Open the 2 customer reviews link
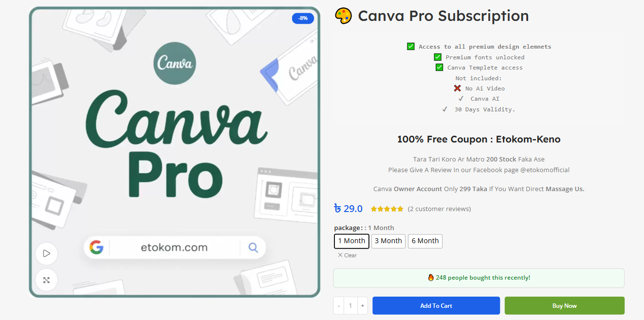Viewport: 644px width, 320px height. 439,209
